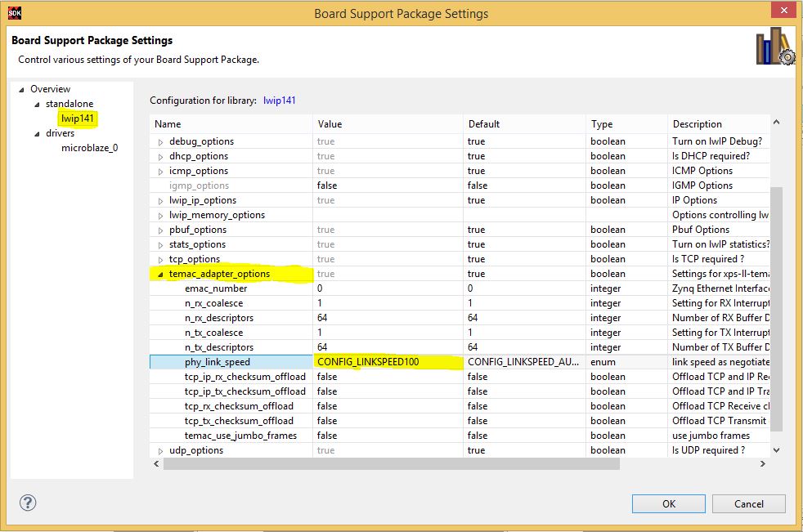Expand the lwip_ip_options row
This screenshot has width=803, height=532.
point(160,201)
